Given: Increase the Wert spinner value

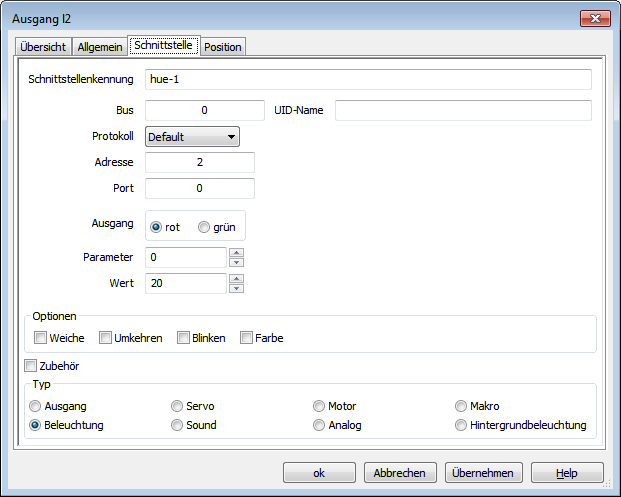Looking at the screenshot, I should coord(237,278).
